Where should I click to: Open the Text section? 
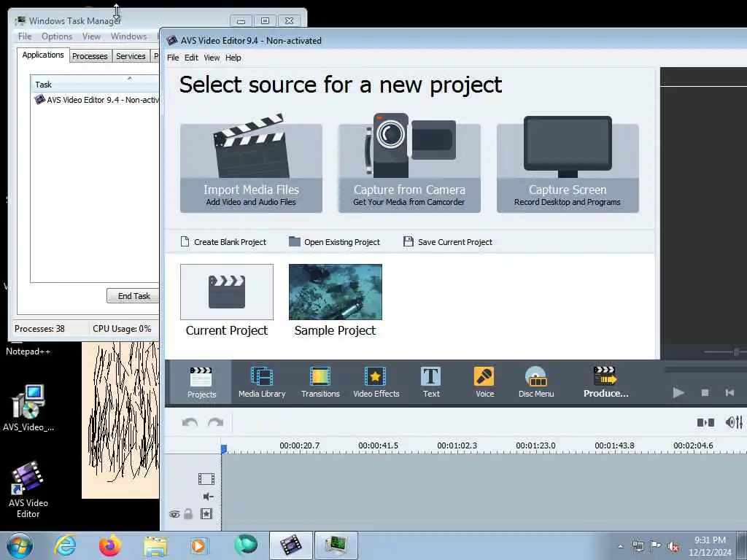point(431,382)
